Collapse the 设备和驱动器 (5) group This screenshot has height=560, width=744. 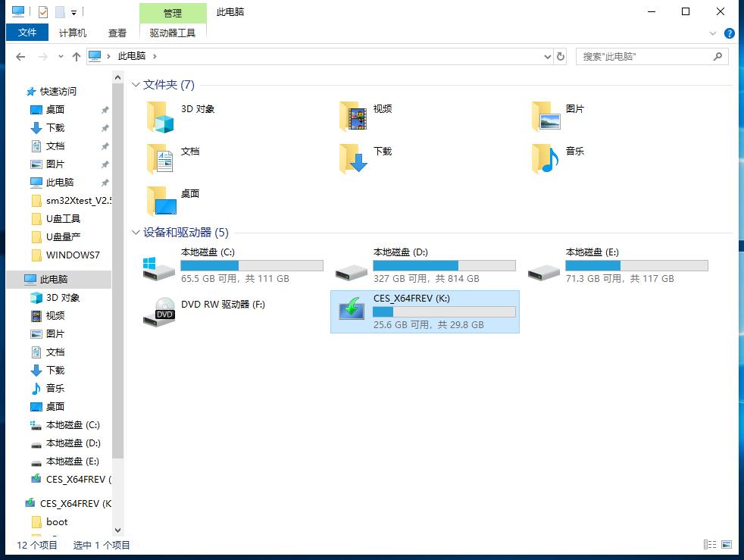pyautogui.click(x=136, y=233)
